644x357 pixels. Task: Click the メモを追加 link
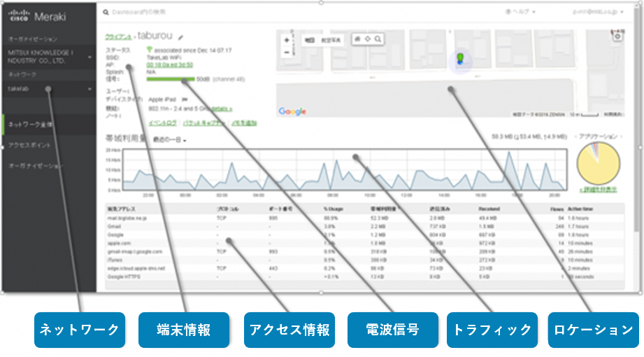244,123
